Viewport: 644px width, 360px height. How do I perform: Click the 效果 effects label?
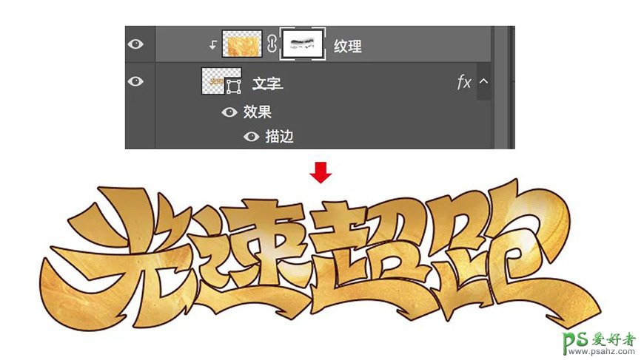257,112
